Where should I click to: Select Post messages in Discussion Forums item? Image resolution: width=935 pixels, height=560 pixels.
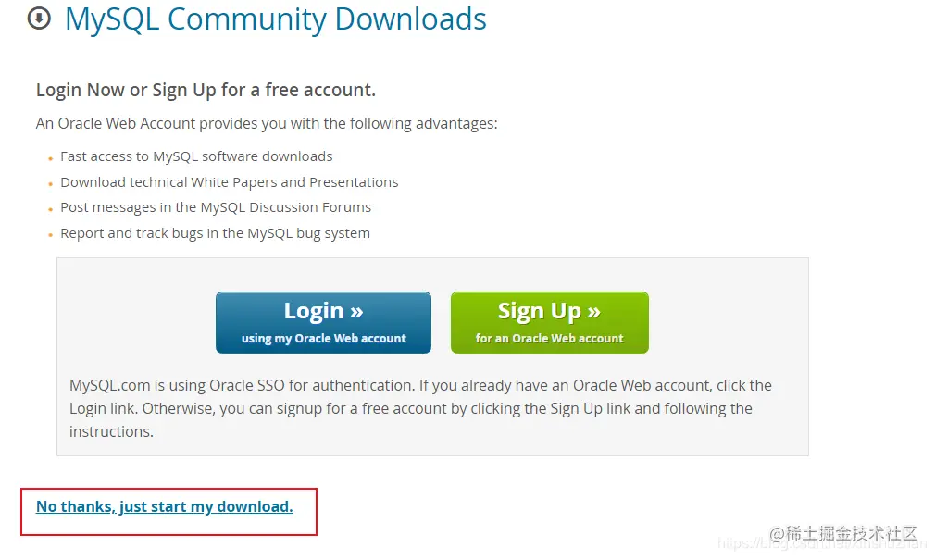click(x=216, y=207)
